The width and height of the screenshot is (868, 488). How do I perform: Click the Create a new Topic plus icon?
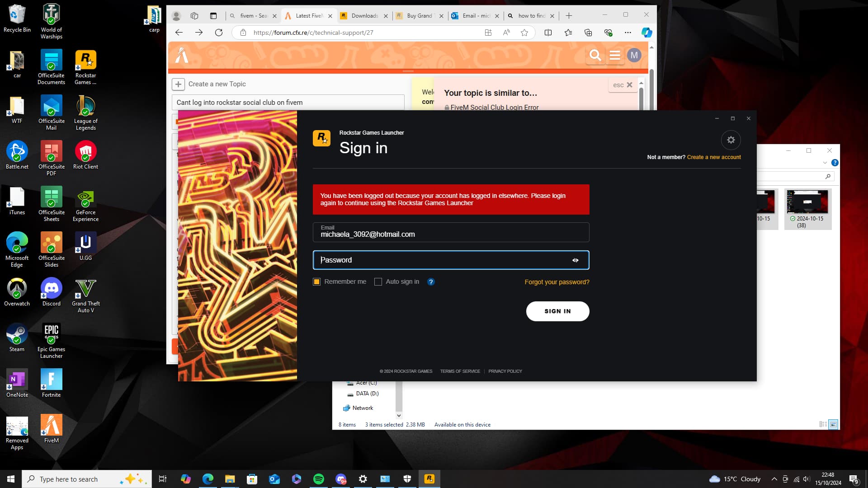pos(178,84)
